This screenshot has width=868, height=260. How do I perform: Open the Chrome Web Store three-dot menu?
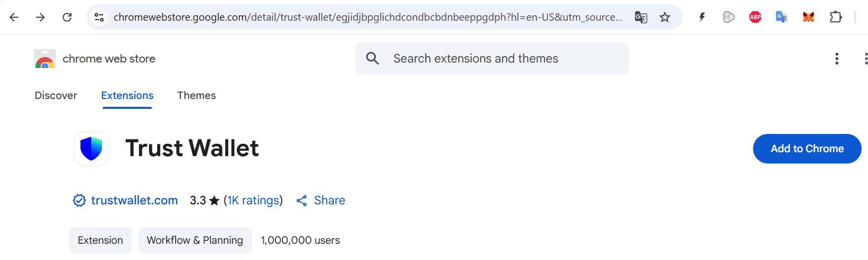click(x=836, y=59)
